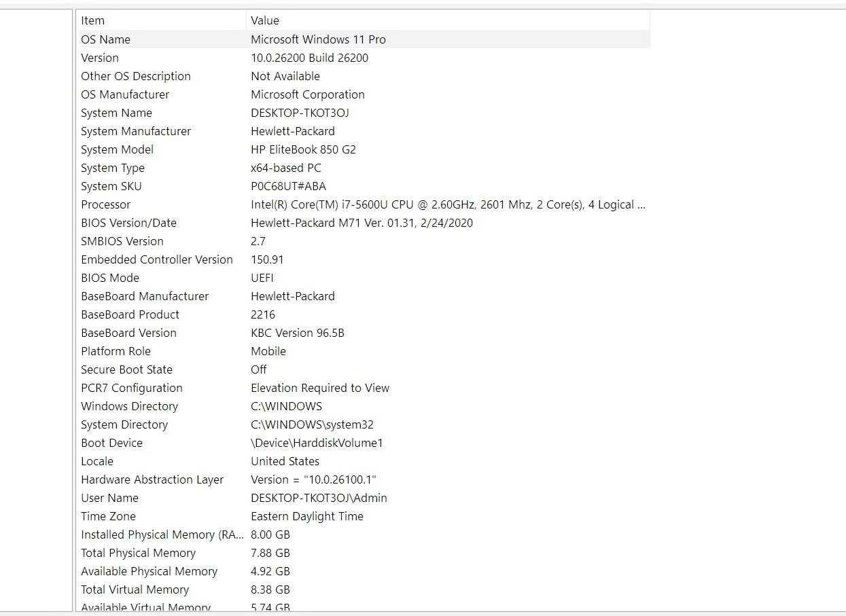
Task: Select the System Type label
Action: click(x=113, y=168)
